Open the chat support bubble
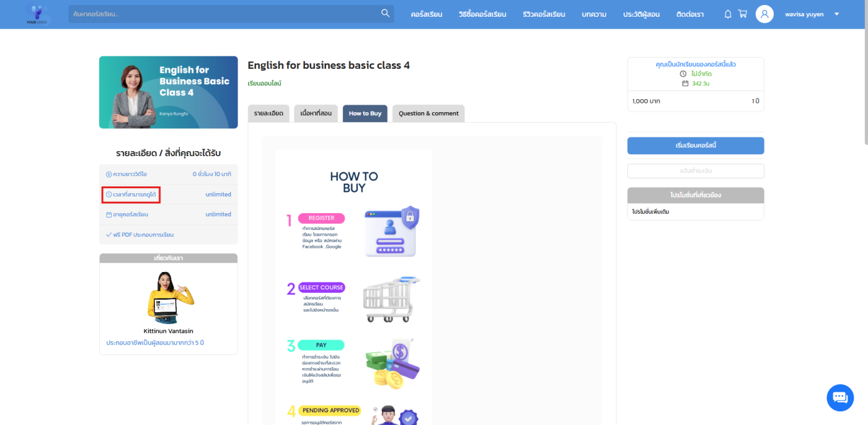868x425 pixels. tap(839, 397)
